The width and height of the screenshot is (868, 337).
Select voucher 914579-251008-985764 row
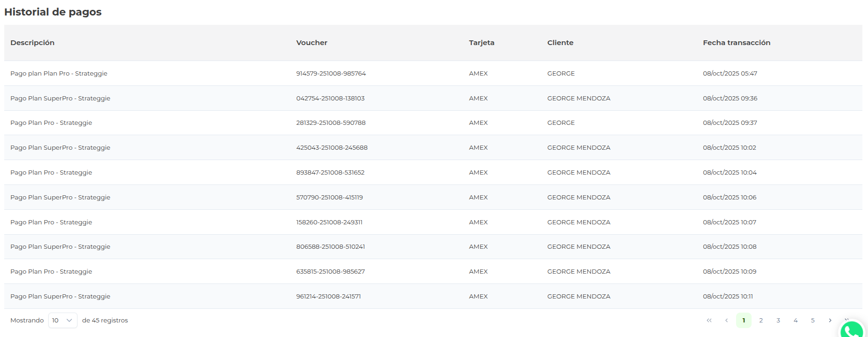[330, 74]
